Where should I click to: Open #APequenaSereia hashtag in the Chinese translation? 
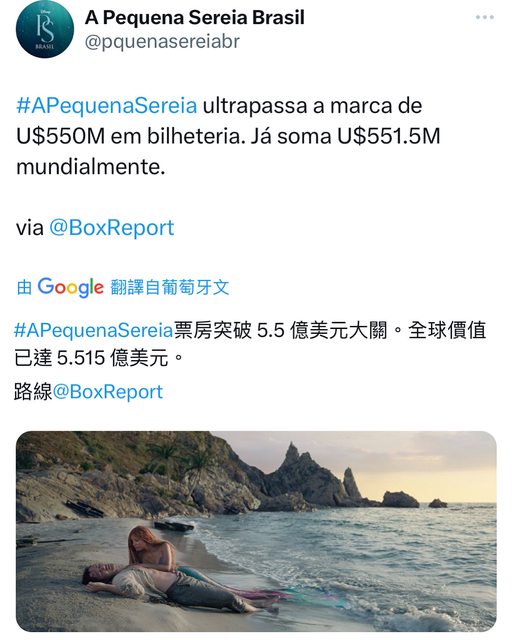94,330
